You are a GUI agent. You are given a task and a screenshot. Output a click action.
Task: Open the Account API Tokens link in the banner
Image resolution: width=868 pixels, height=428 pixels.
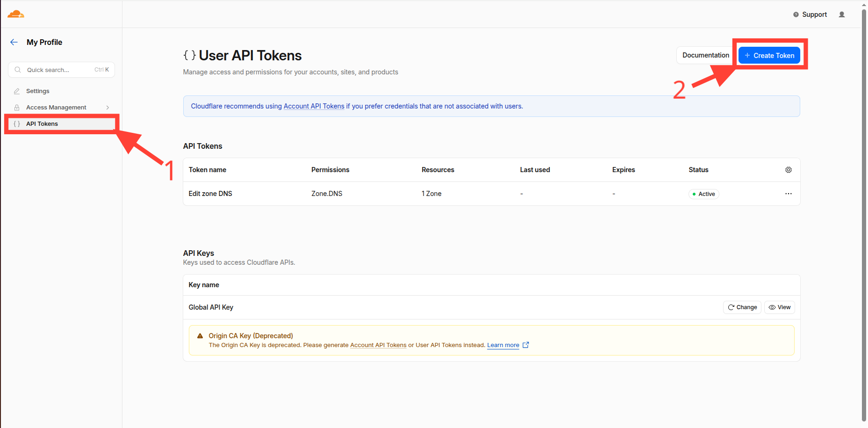tap(314, 106)
